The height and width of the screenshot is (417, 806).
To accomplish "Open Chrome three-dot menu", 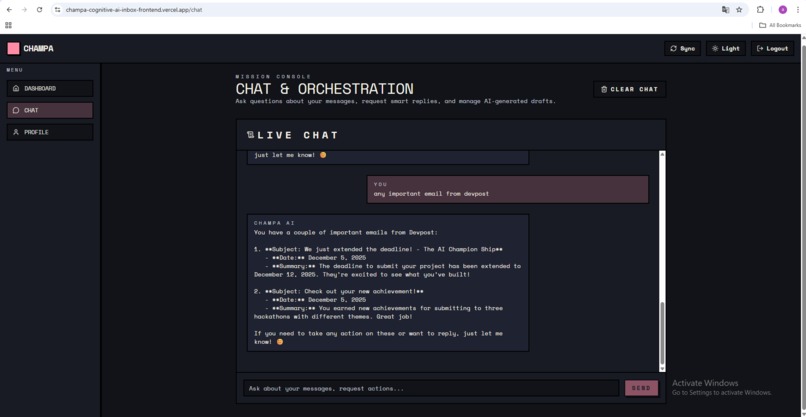I will [798, 9].
